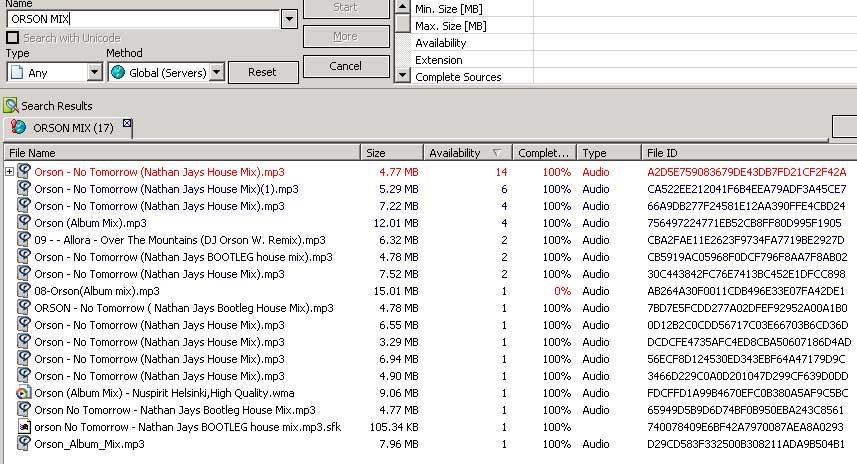Click audio icon of 7.22 MB file row
This screenshot has height=464, width=857.
(24, 205)
